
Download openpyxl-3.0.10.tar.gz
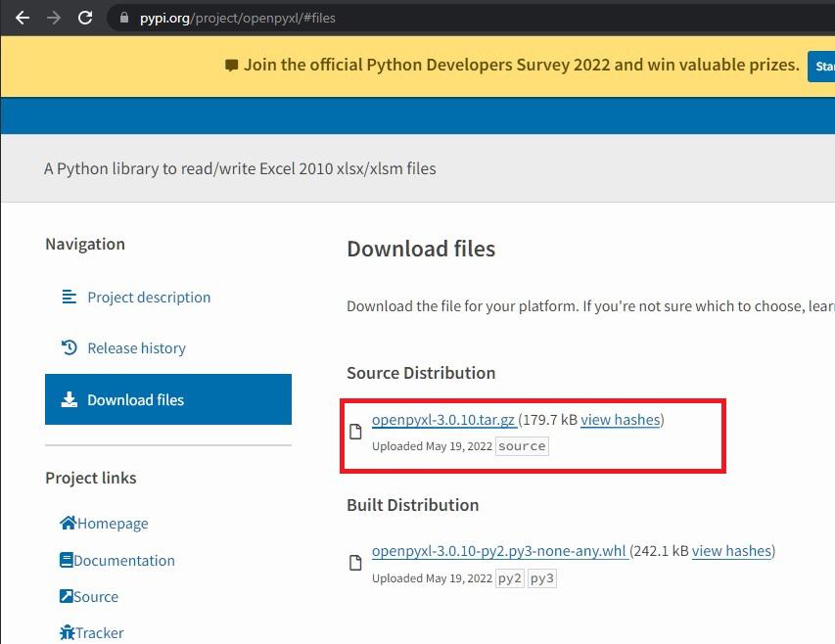coord(443,420)
